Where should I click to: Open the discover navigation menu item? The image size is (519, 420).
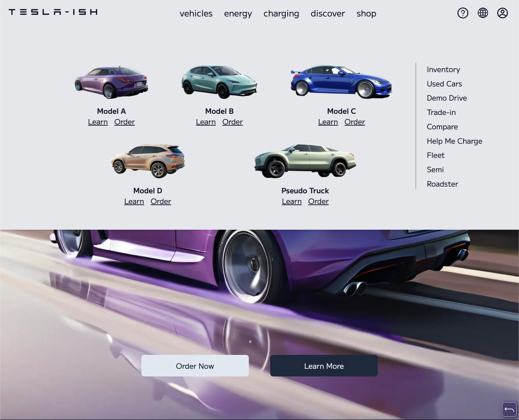pos(328,13)
